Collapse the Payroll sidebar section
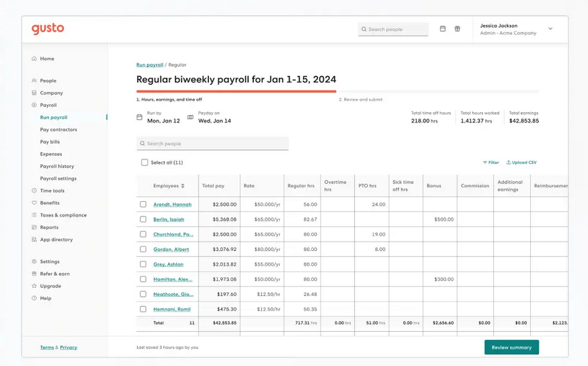Screen dimensions: 588x366 48,105
